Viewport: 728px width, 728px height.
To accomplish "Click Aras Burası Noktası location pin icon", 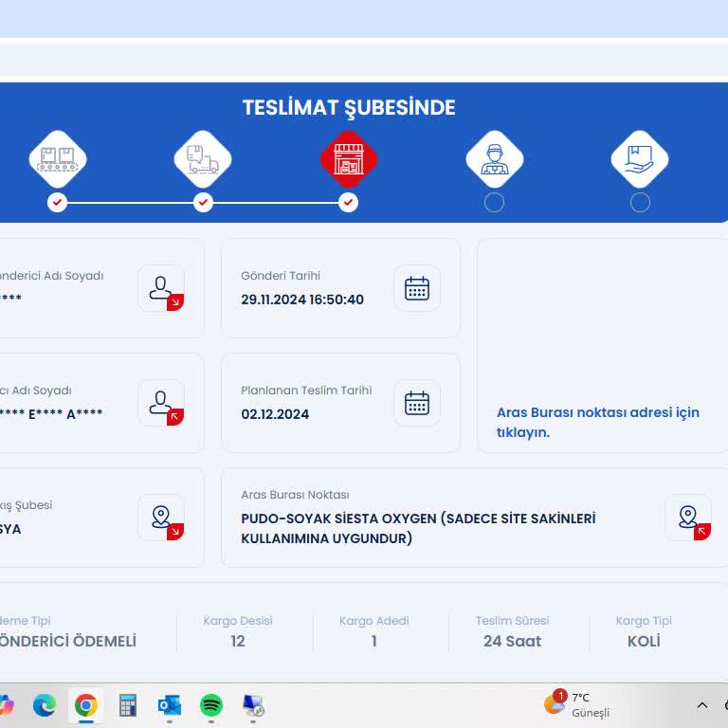I will pos(688,518).
